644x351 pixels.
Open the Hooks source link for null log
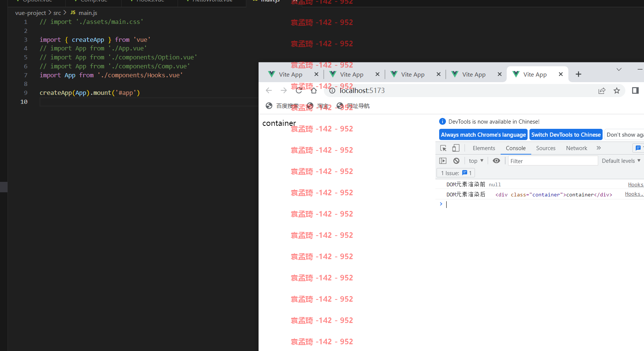pyautogui.click(x=635, y=184)
